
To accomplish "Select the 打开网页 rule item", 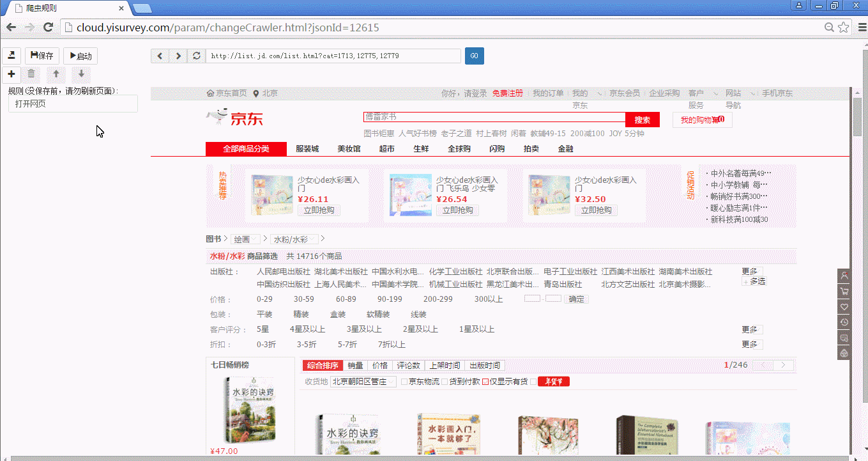I will tap(73, 104).
